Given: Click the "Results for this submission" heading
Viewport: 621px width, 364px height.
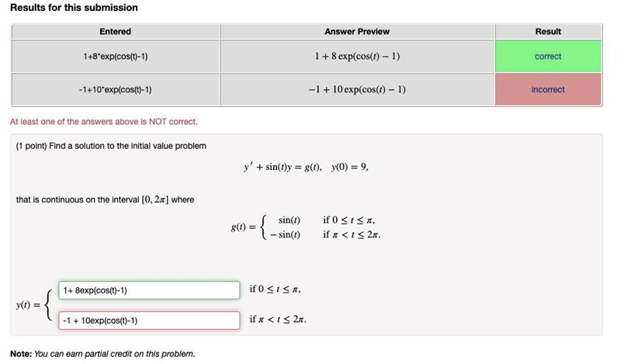Looking at the screenshot, I should click(x=74, y=8).
